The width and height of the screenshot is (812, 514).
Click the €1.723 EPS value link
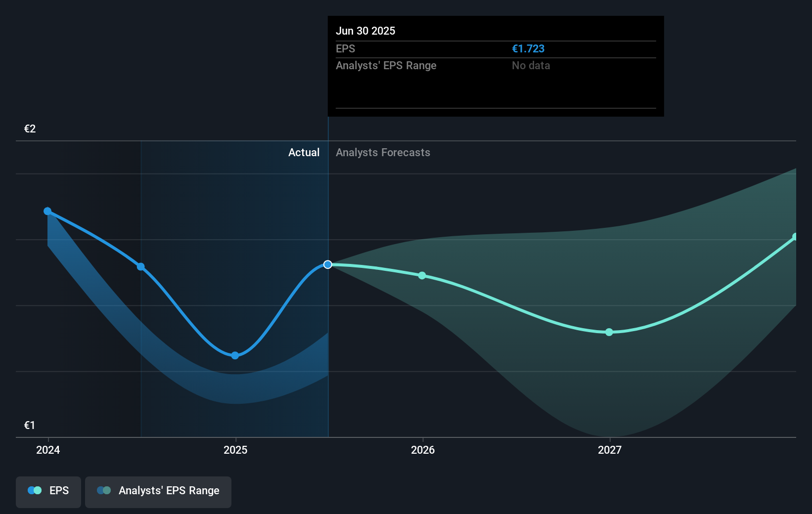point(528,48)
